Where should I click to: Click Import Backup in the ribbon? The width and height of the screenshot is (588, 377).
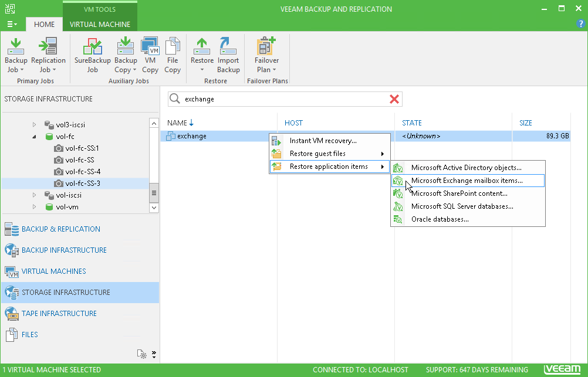point(228,55)
